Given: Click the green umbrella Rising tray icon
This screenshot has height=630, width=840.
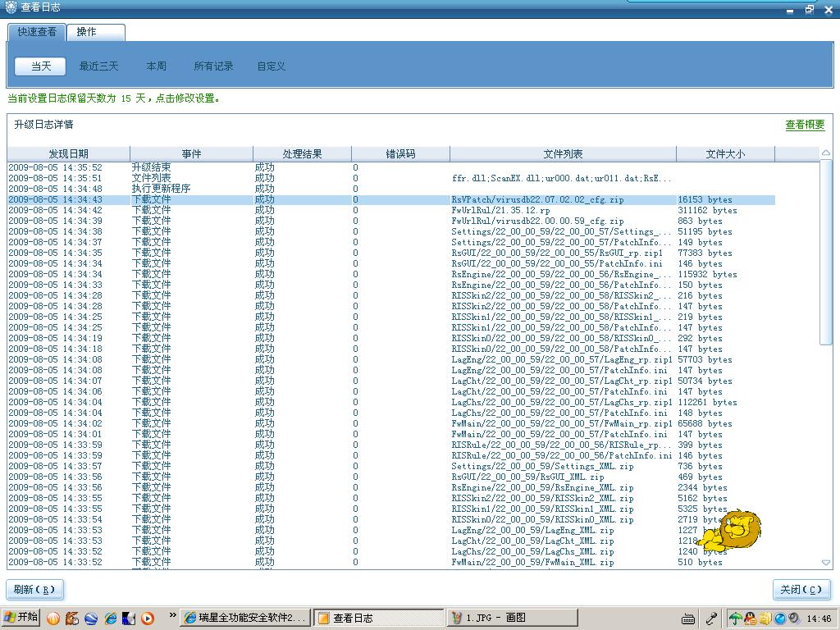Looking at the screenshot, I should coord(736,619).
